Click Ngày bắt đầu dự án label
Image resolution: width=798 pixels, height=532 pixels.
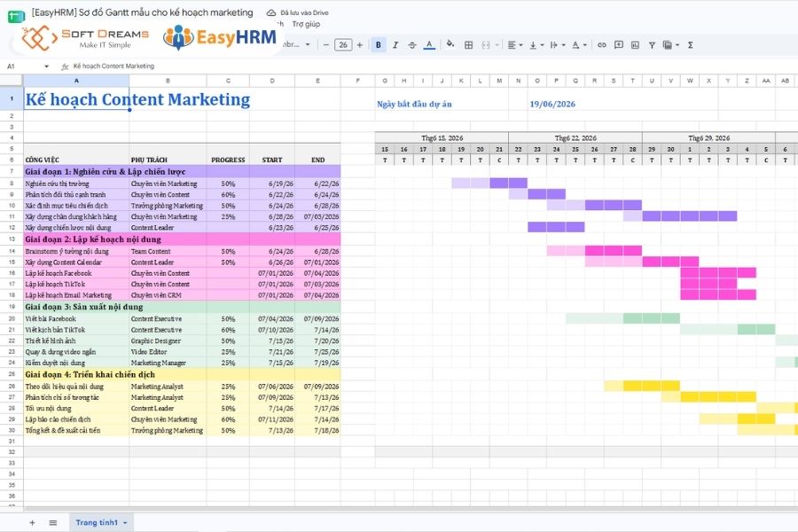pyautogui.click(x=414, y=104)
